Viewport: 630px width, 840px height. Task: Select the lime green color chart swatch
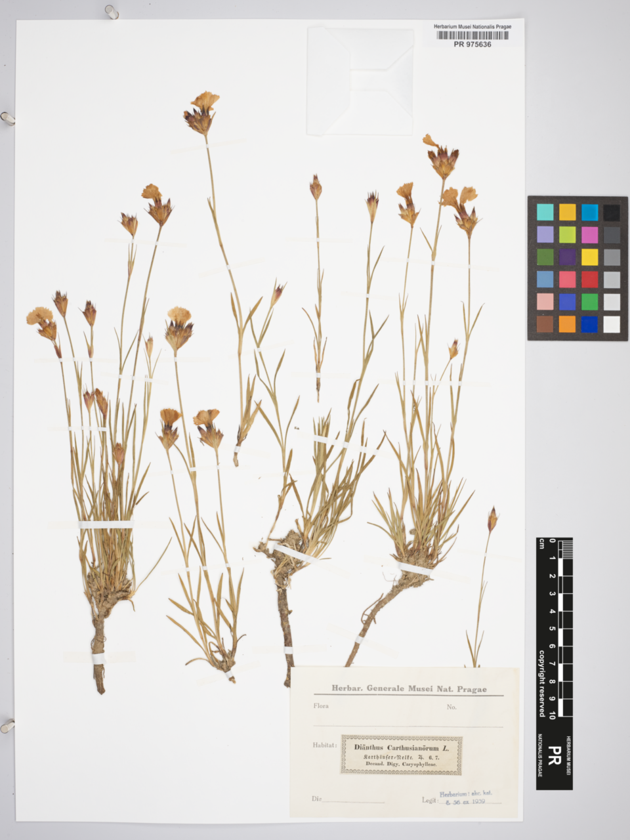(568, 234)
